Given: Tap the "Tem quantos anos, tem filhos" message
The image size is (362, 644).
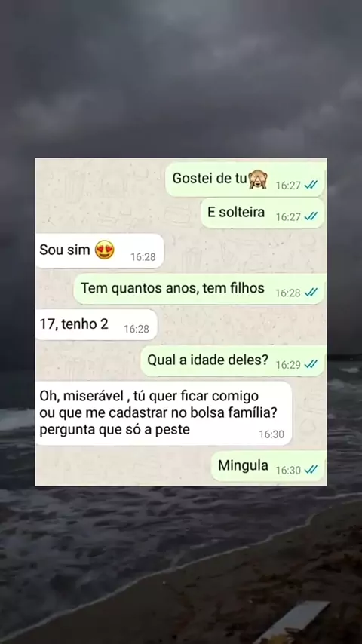Looking at the screenshot, I should 200,289.
